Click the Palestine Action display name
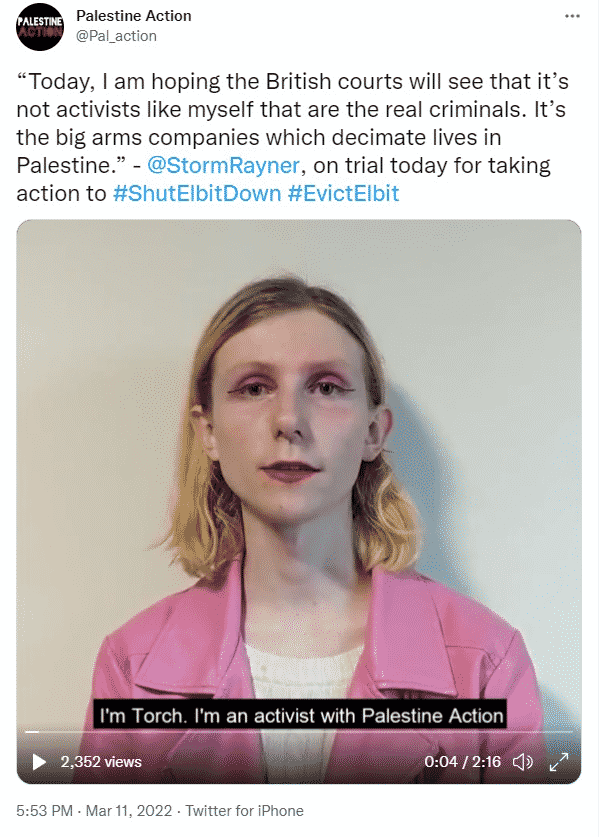The height and width of the screenshot is (837, 599). click(x=133, y=16)
